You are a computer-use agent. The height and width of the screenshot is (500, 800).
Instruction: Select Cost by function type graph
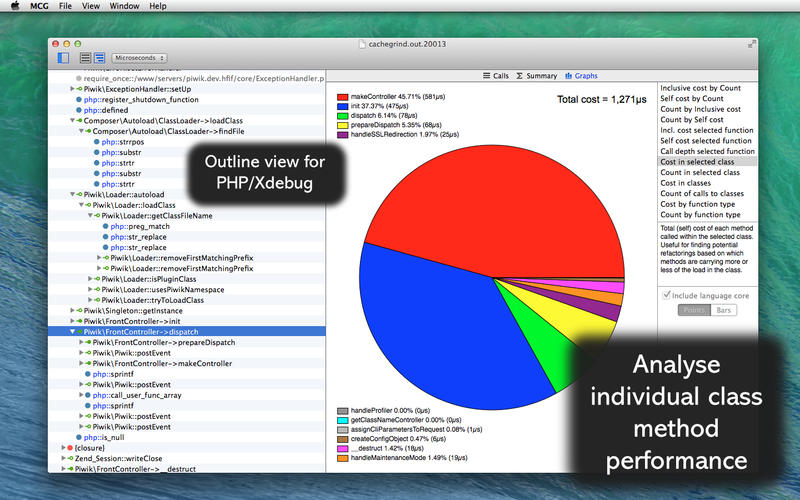tap(707, 204)
